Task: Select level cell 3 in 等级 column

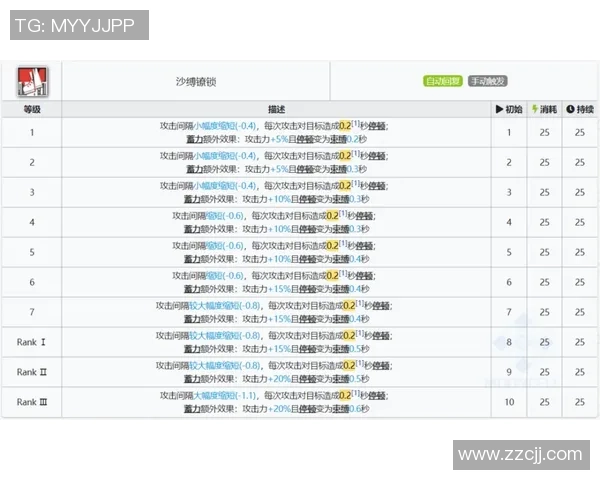Action: click(32, 192)
